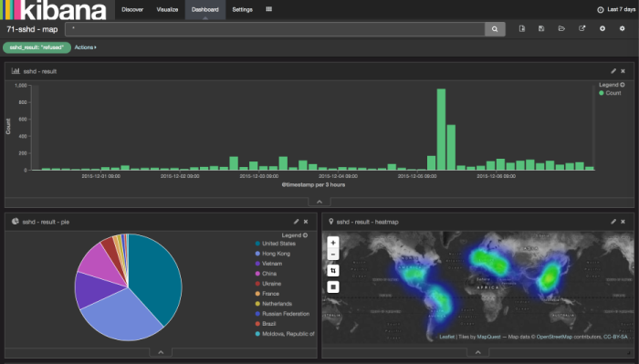Switch to the Dashboard tab
Image resolution: width=639 pixels, height=364 pixels.
click(x=205, y=9)
